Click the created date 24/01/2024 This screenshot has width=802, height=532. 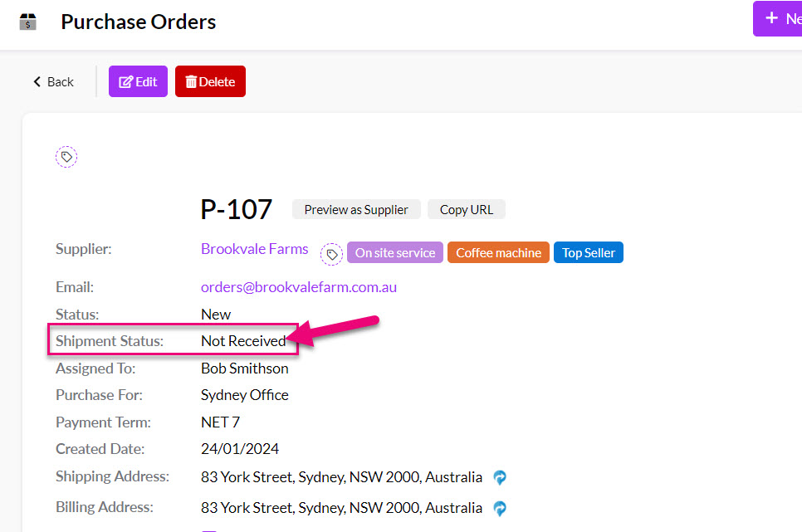pos(240,449)
